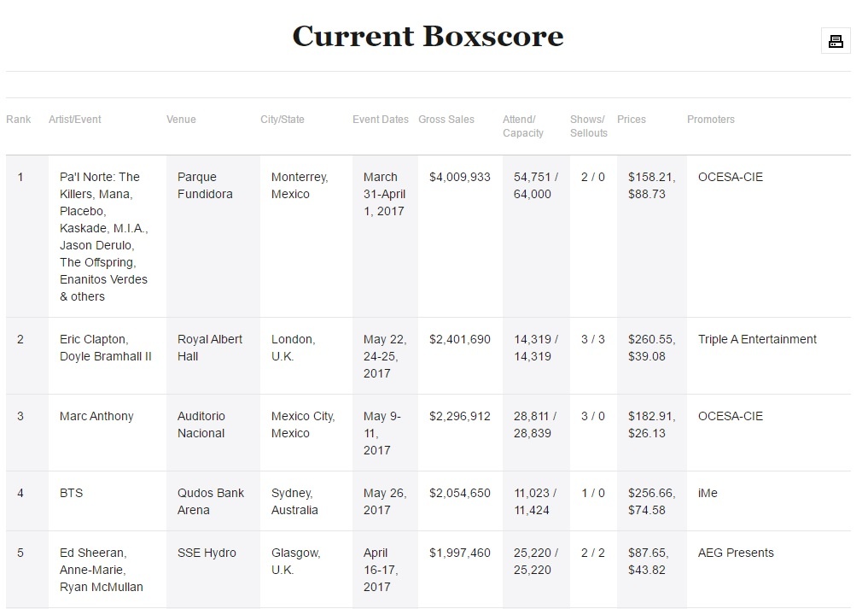Click the print icon button
The width and height of the screenshot is (868, 609).
point(836,41)
